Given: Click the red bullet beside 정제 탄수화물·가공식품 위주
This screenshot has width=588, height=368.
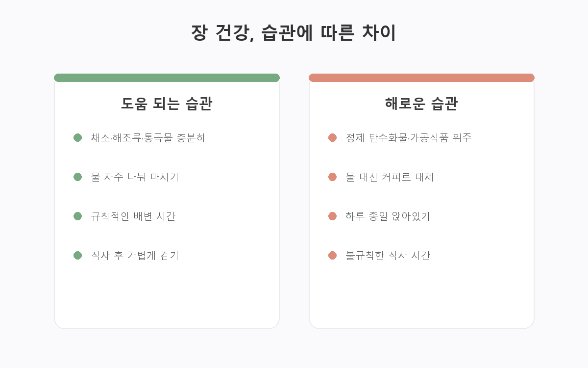Looking at the screenshot, I should pyautogui.click(x=332, y=138).
